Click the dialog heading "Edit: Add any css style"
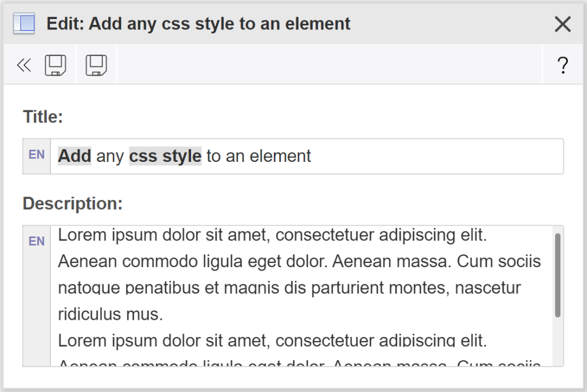Viewport: 587px width, 392px height. (x=199, y=24)
